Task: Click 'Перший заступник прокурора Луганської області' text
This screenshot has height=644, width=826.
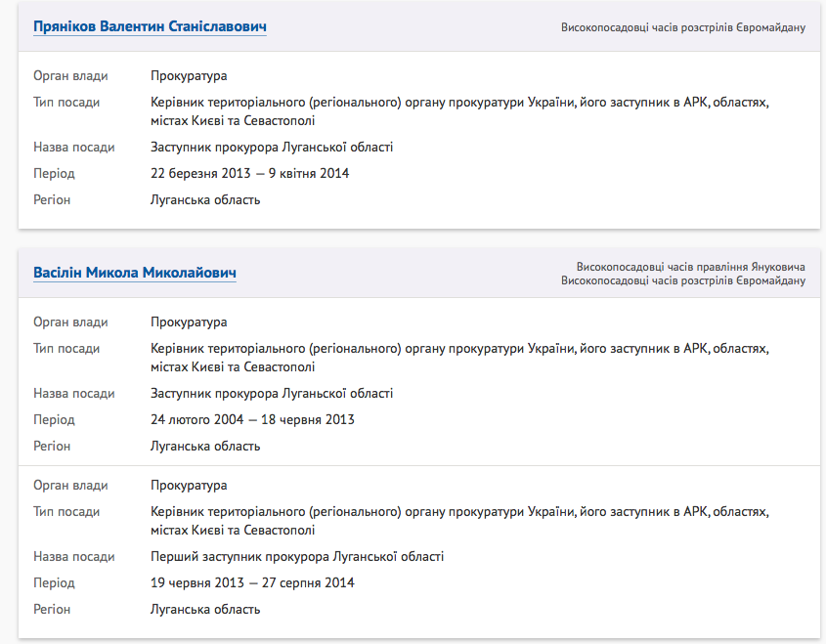Action: pos(297,557)
